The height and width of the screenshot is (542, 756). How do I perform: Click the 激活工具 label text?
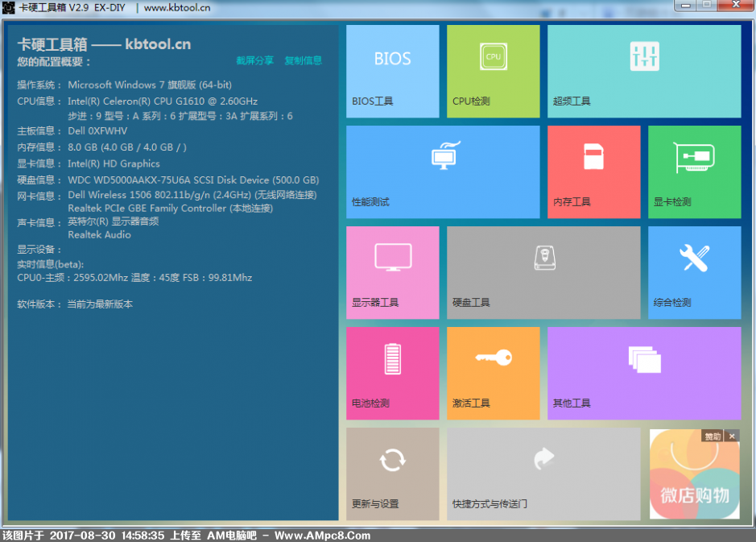471,403
